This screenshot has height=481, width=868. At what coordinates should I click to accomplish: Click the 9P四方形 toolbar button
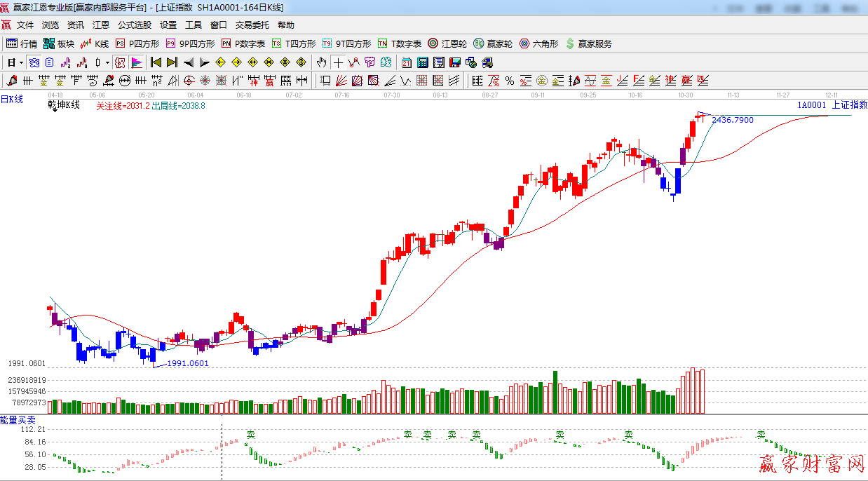(190, 43)
